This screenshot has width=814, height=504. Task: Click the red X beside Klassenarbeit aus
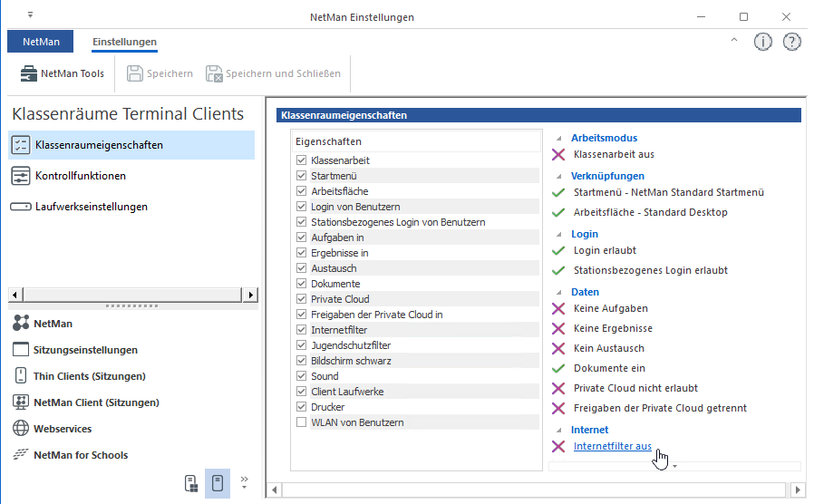tap(558, 155)
